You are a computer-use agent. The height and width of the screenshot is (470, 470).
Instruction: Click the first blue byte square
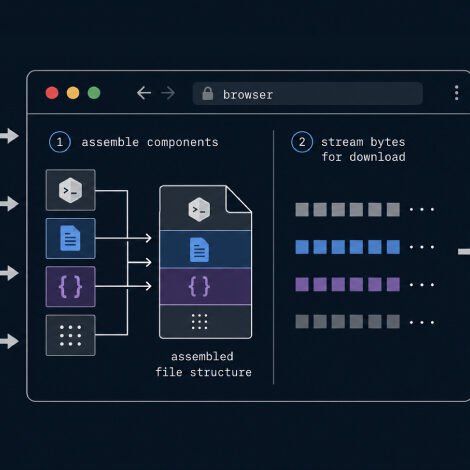[302, 247]
